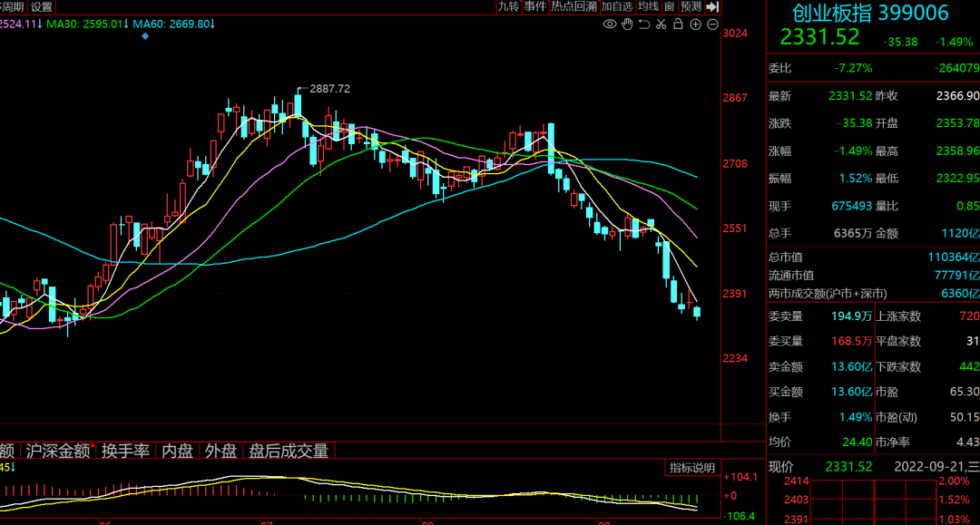980x525 pixels.
Task: Zoom out with the minus circle icon
Action: [x=710, y=24]
